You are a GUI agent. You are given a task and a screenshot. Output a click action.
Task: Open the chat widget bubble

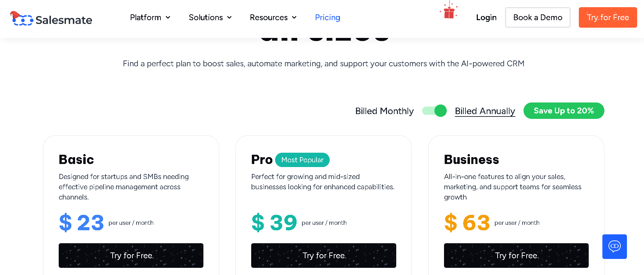pyautogui.click(x=614, y=247)
